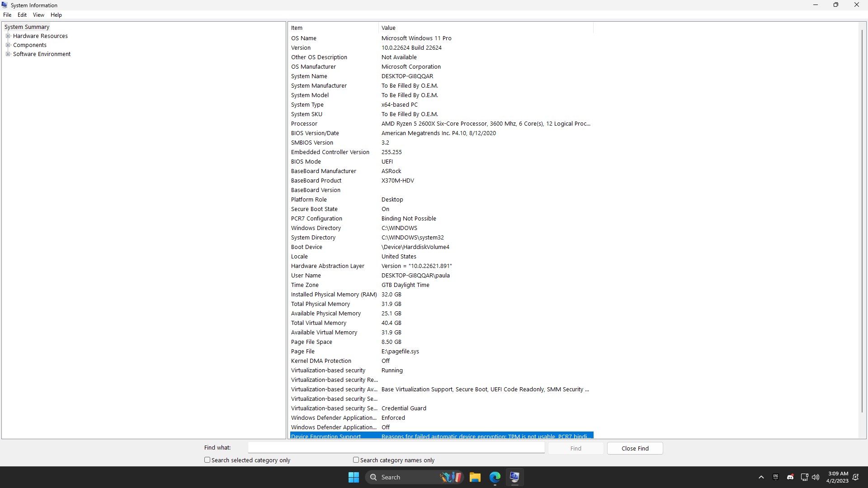Open the Help menu
The width and height of the screenshot is (868, 488).
pos(56,15)
